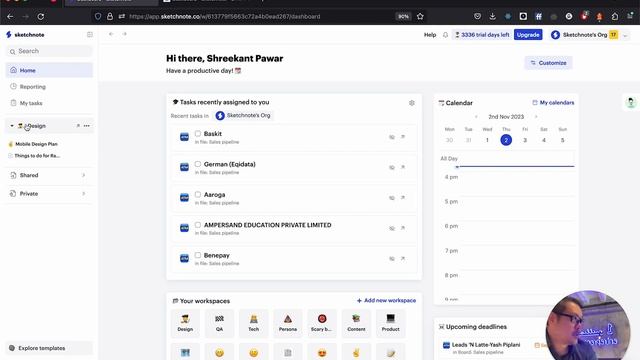This screenshot has width=640, height=360.
Task: Select Sketchnote's Org recent tasks filter
Action: 244,116
